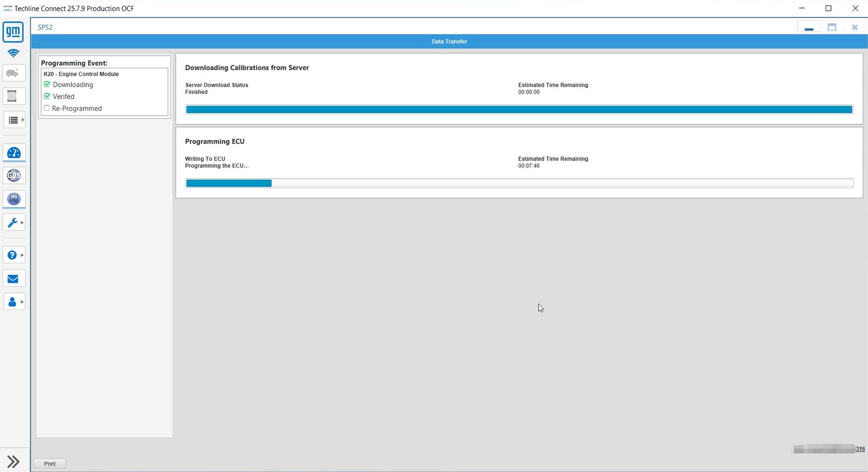Click the GM logo icon
Screen dimensions: 868x472
pyautogui.click(x=13, y=32)
